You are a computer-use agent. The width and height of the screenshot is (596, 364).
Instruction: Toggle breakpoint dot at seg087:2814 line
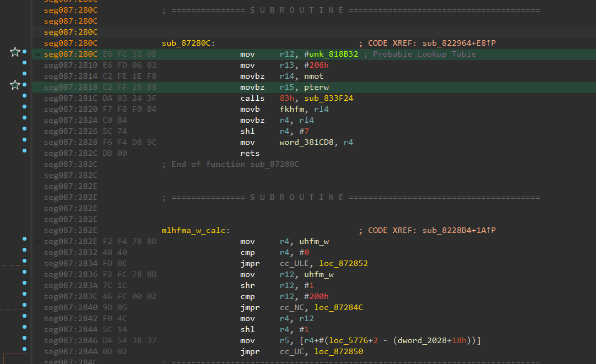pos(24,73)
